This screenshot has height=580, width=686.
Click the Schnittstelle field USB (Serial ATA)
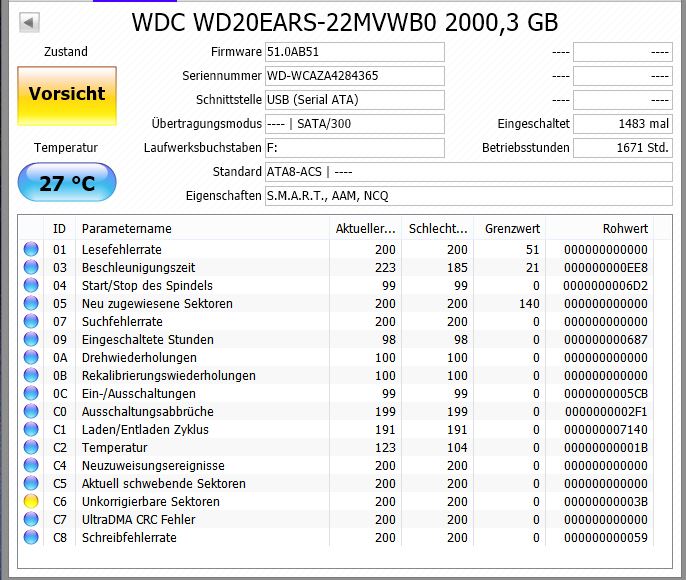pyautogui.click(x=355, y=100)
